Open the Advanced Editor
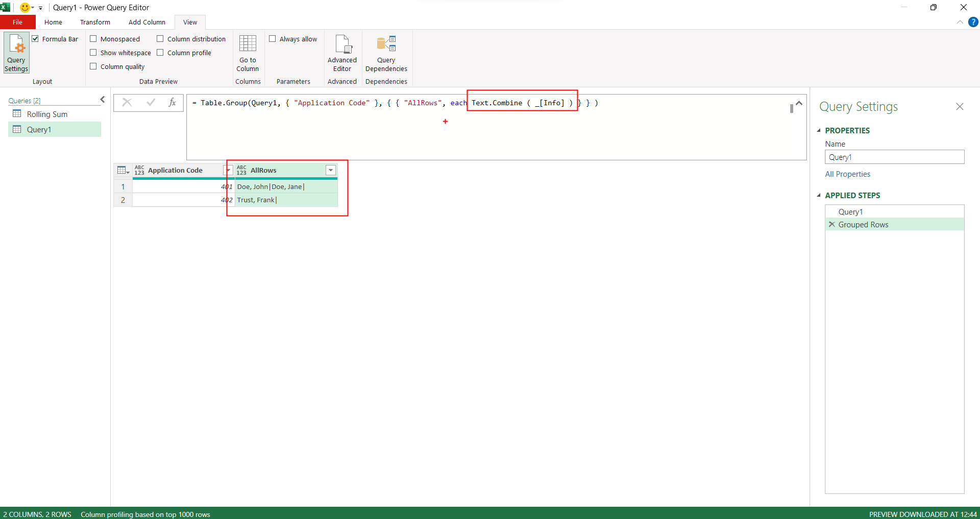Viewport: 980px width, 519px height. click(x=342, y=53)
